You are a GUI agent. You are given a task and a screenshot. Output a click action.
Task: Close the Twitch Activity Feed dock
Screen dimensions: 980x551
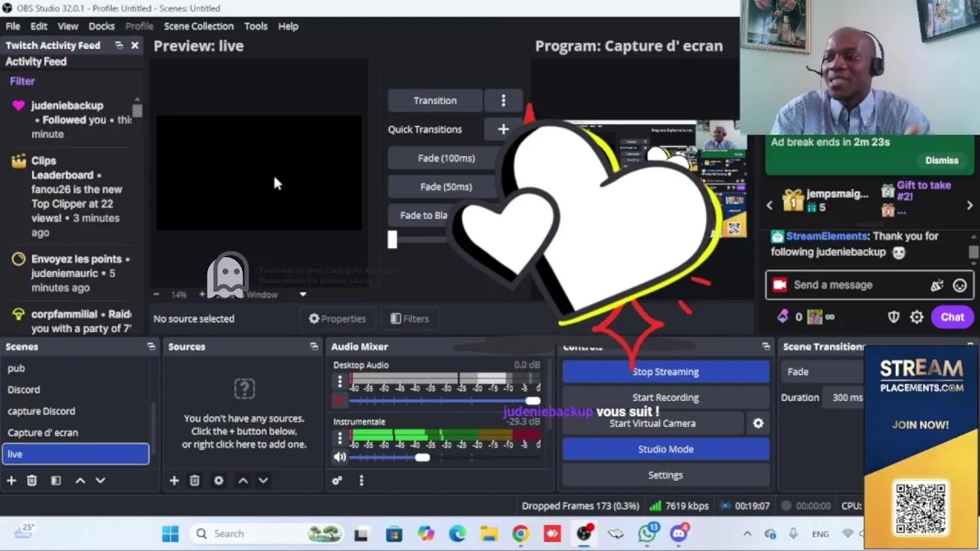(135, 45)
